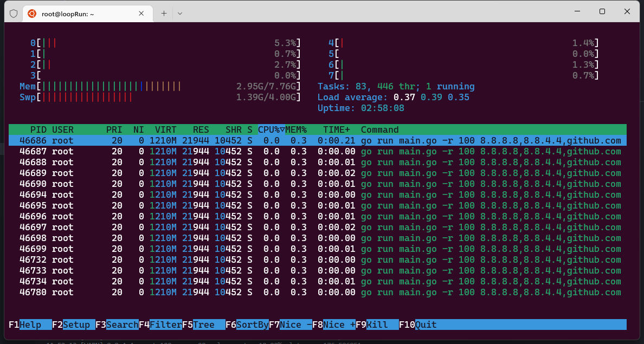Toggle F5 Tree view
This screenshot has height=344, width=644.
pos(204,324)
